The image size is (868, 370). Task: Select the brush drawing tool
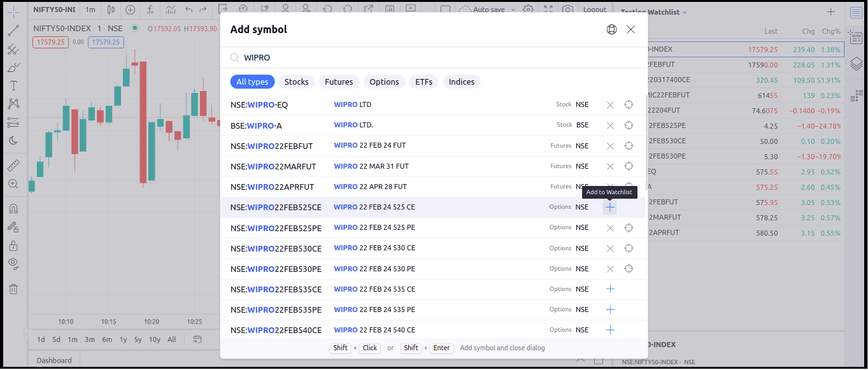(13, 68)
